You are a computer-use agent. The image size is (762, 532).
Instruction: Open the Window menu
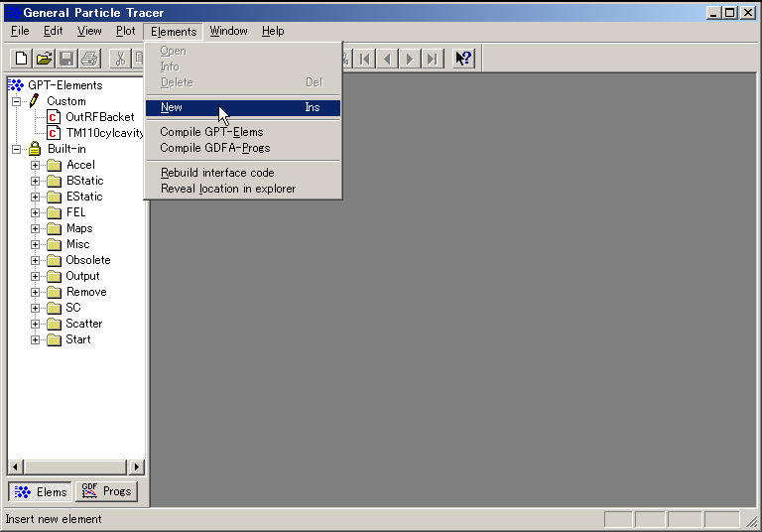pos(228,31)
